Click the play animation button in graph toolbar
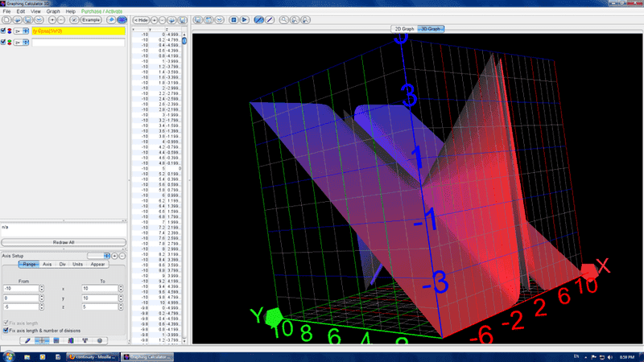Screen dimensions: 644x362 pyautogui.click(x=244, y=19)
